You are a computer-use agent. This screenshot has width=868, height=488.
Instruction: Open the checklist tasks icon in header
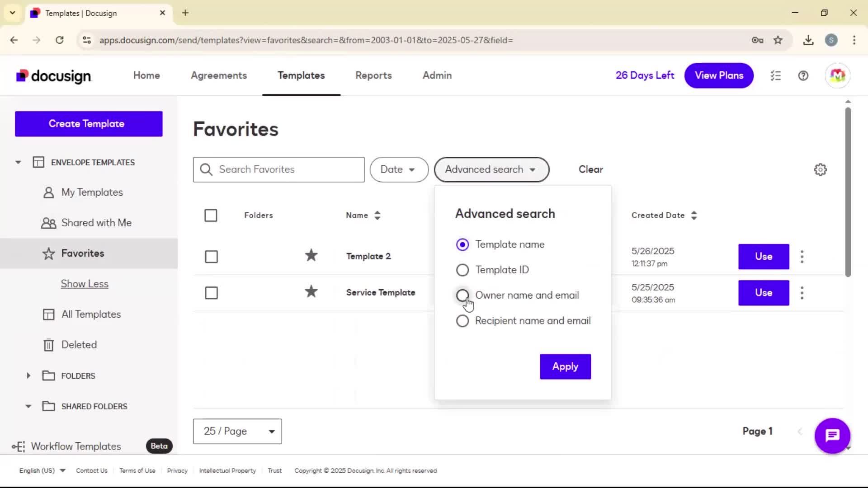[x=776, y=75]
